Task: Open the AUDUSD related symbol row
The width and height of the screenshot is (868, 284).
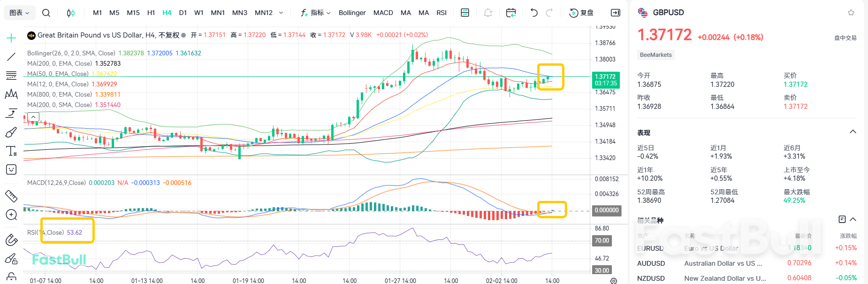Action: click(747, 263)
